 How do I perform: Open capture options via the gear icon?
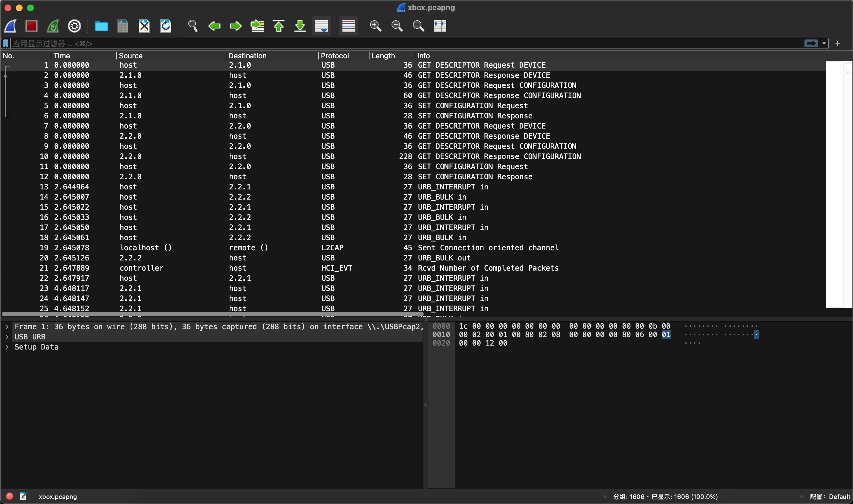(74, 26)
